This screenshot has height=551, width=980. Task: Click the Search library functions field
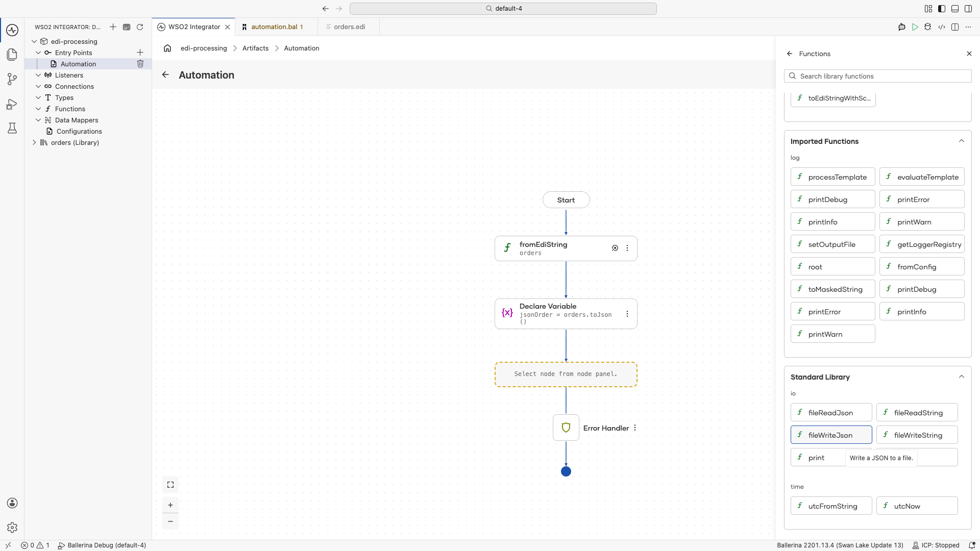coord(877,76)
